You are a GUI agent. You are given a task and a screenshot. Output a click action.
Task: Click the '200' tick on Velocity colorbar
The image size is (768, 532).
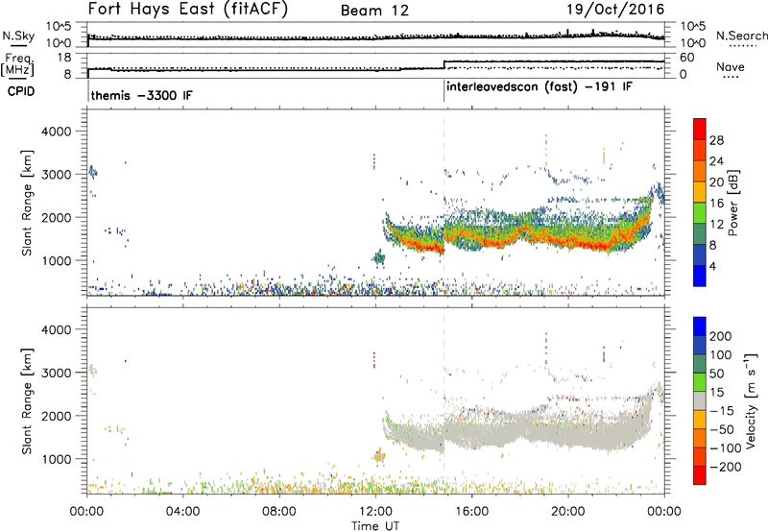coord(721,336)
